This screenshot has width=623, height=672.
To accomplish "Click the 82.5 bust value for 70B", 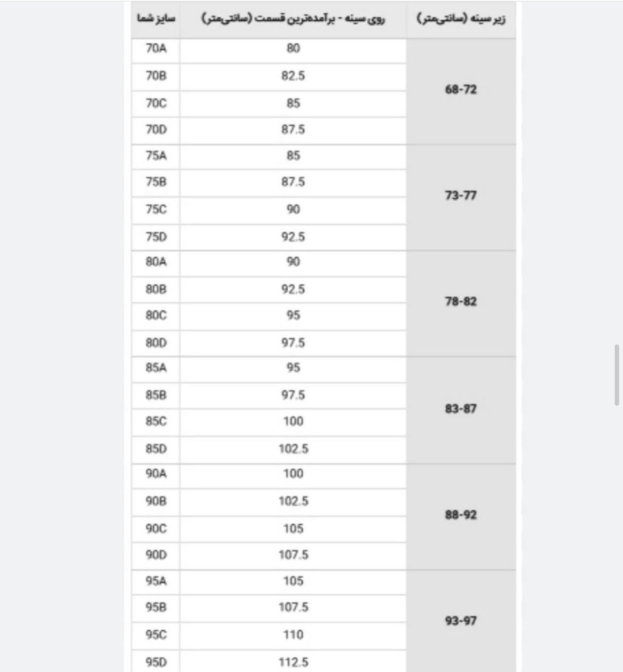I will pyautogui.click(x=293, y=76).
